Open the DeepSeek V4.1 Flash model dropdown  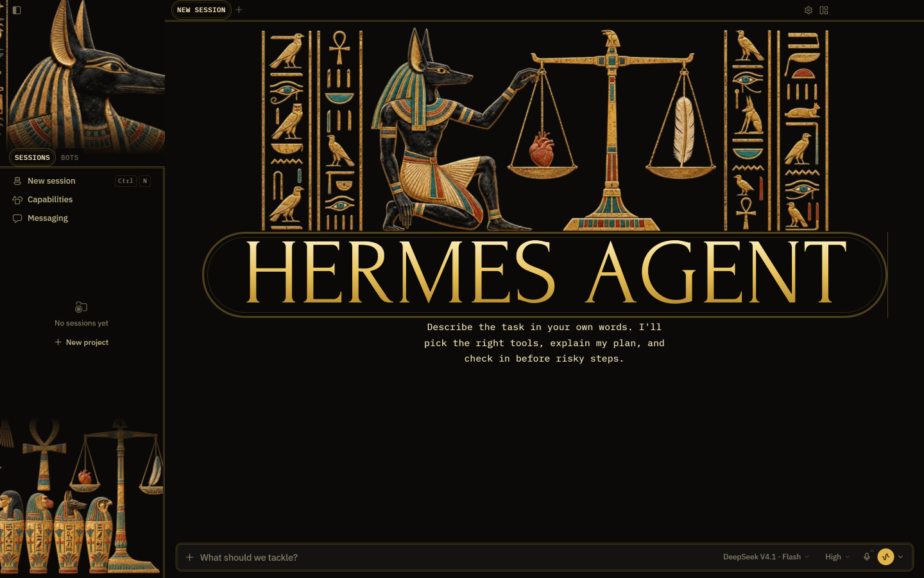coord(766,557)
